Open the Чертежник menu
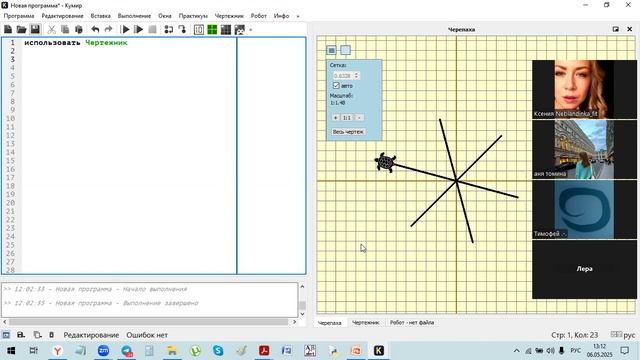This screenshot has width=640, height=360. click(229, 16)
